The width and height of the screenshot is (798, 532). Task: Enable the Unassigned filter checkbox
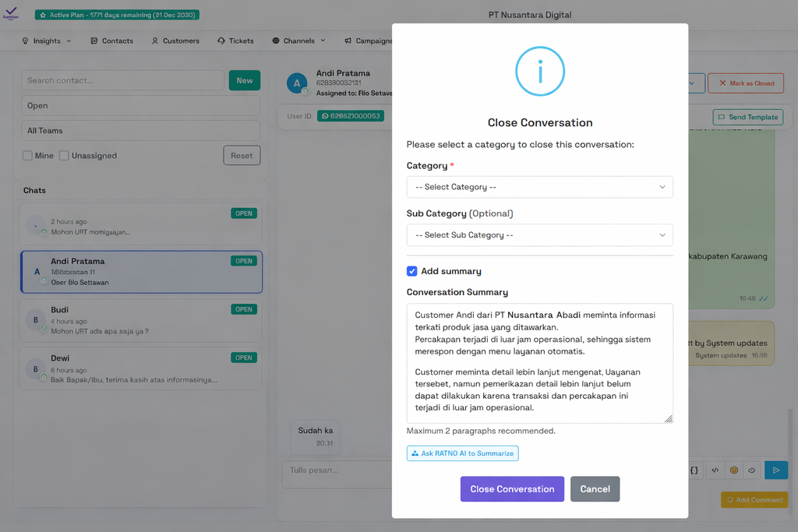[x=65, y=156]
